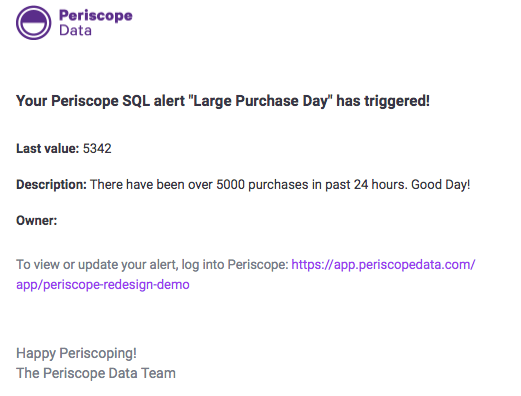Click the Periscope Data circular logo icon
521x396 pixels.
click(x=34, y=23)
